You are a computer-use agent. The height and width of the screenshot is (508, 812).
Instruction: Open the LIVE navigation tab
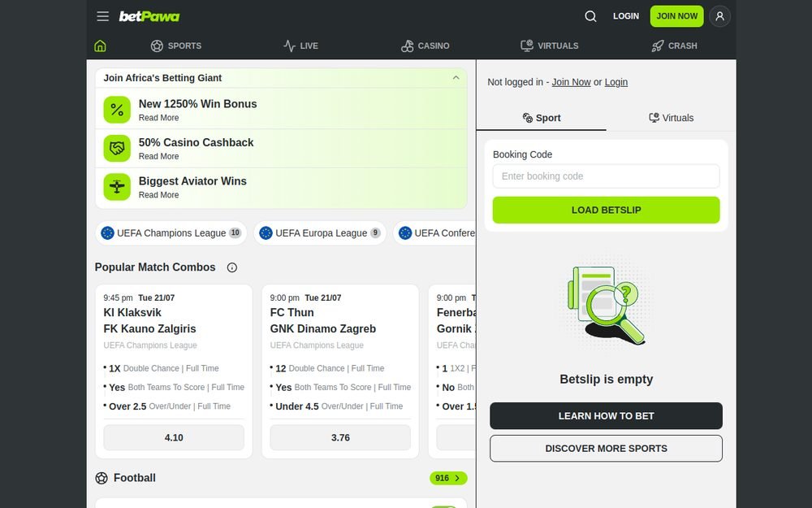click(x=301, y=46)
